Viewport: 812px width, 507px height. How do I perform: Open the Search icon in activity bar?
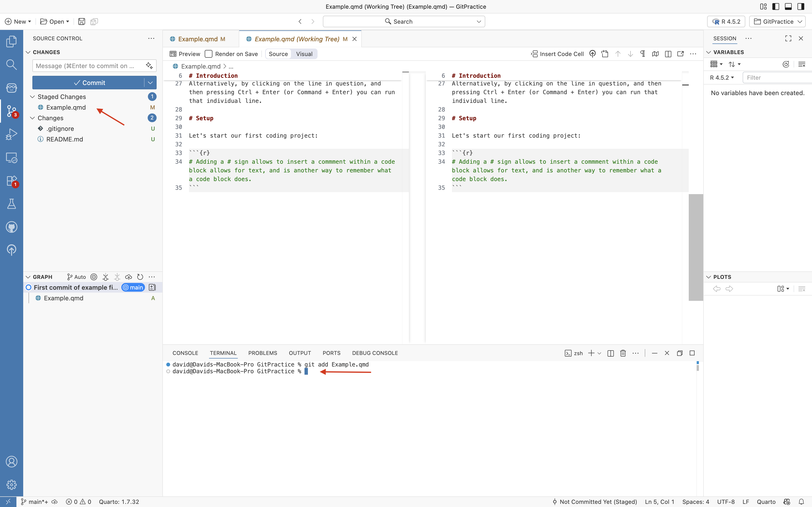(x=11, y=64)
